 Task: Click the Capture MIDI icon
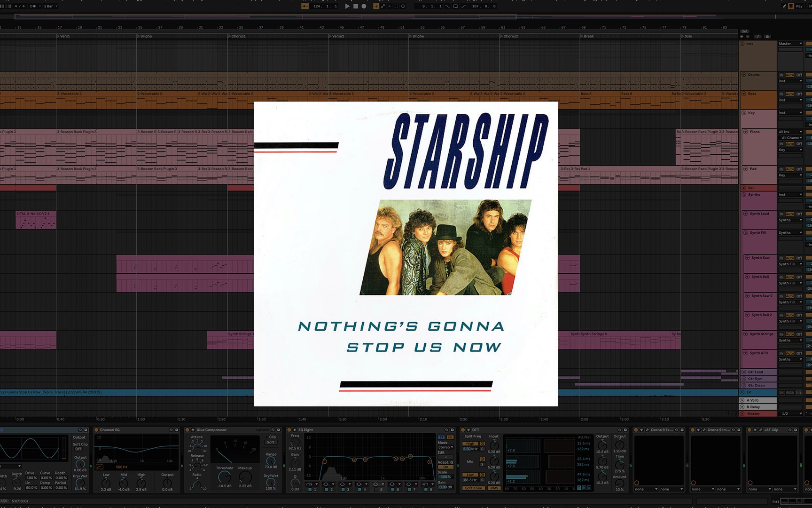pos(396,6)
